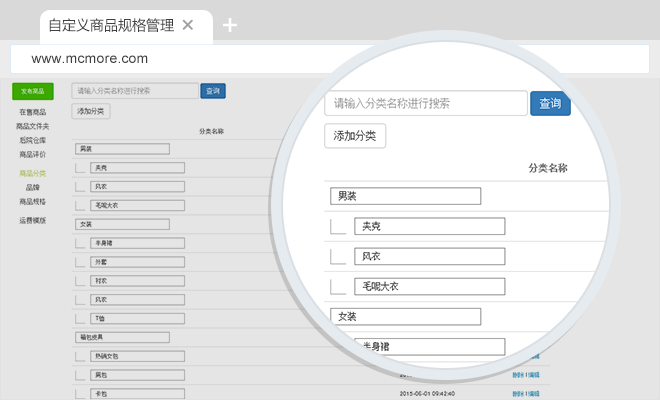The width and height of the screenshot is (660, 400).
Task: Open 品牌 in the sidebar menu
Action: tap(32, 187)
